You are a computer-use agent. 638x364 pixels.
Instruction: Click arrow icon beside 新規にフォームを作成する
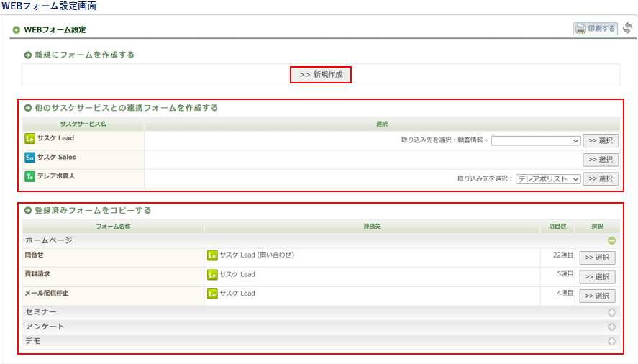coord(27,55)
